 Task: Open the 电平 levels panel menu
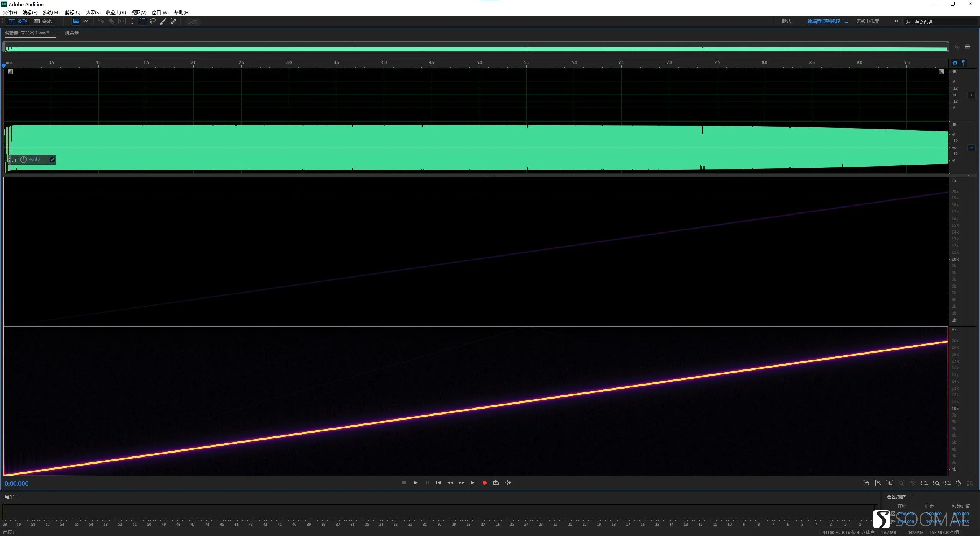coord(20,497)
